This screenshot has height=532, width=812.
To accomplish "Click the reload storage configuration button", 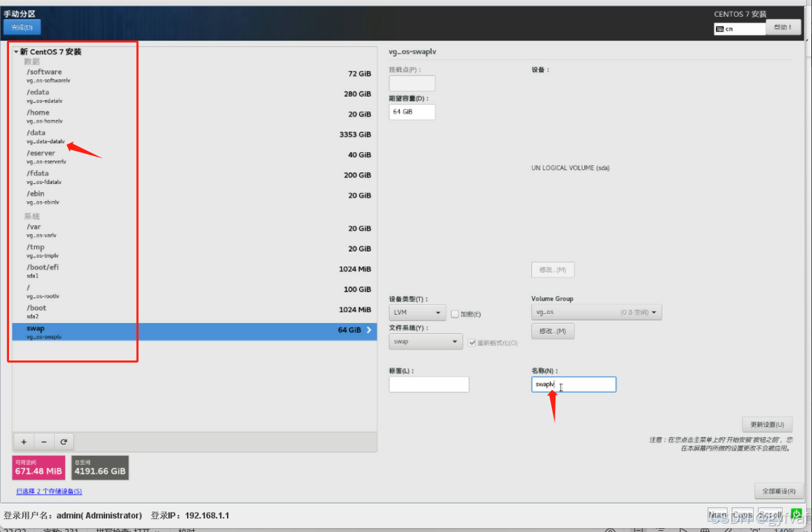I will (x=64, y=442).
